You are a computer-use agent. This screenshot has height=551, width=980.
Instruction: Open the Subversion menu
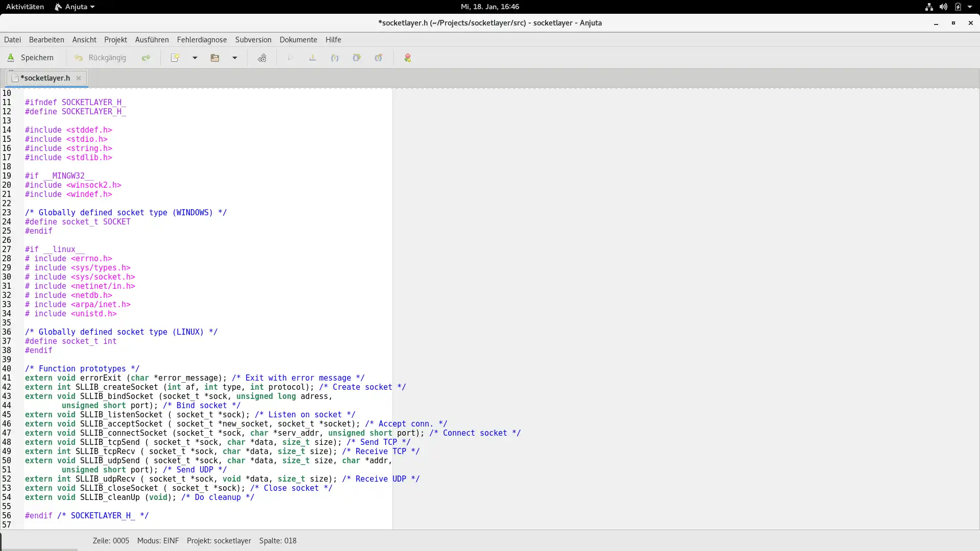(x=253, y=40)
